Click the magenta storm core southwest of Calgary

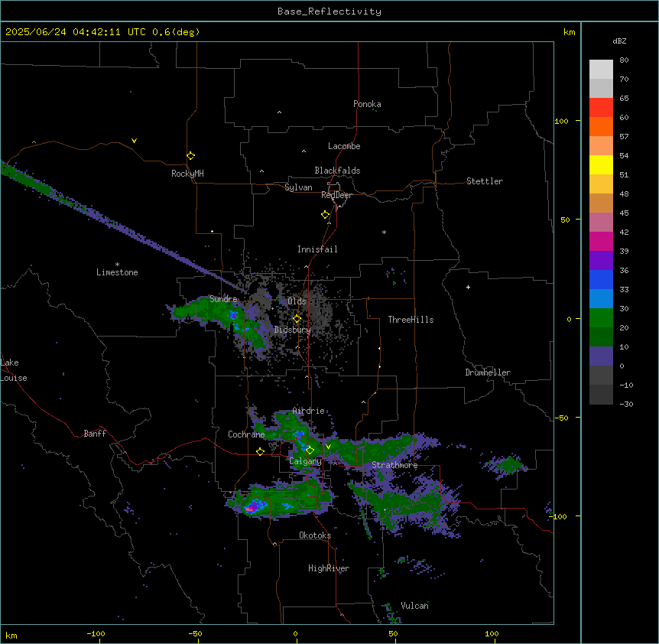pos(251,508)
